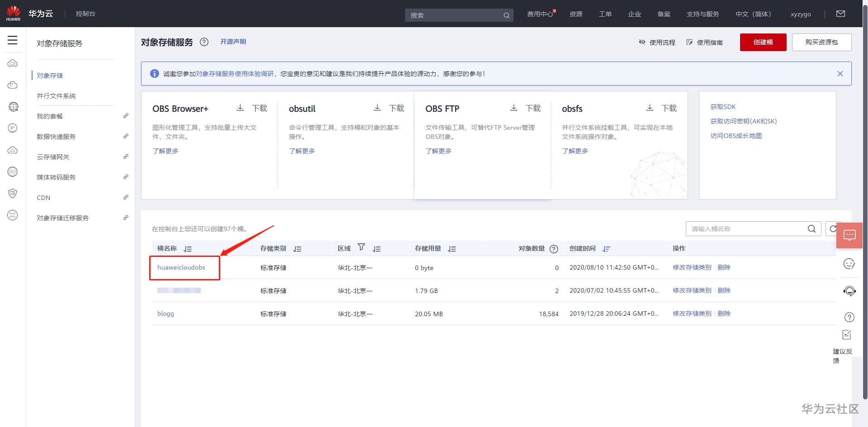Open the huaweicloudobs bucket

coord(181,267)
